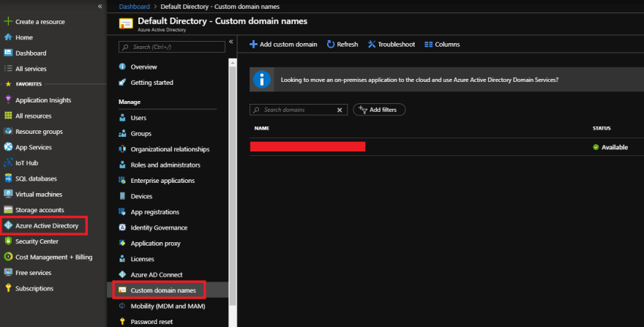This screenshot has width=644, height=327.
Task: Choose Columns to display
Action: 442,45
